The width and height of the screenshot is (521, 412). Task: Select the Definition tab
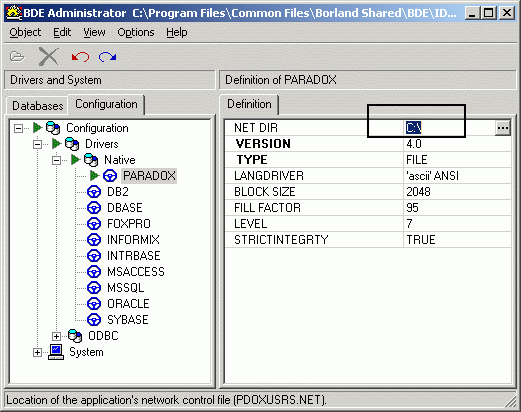point(249,104)
